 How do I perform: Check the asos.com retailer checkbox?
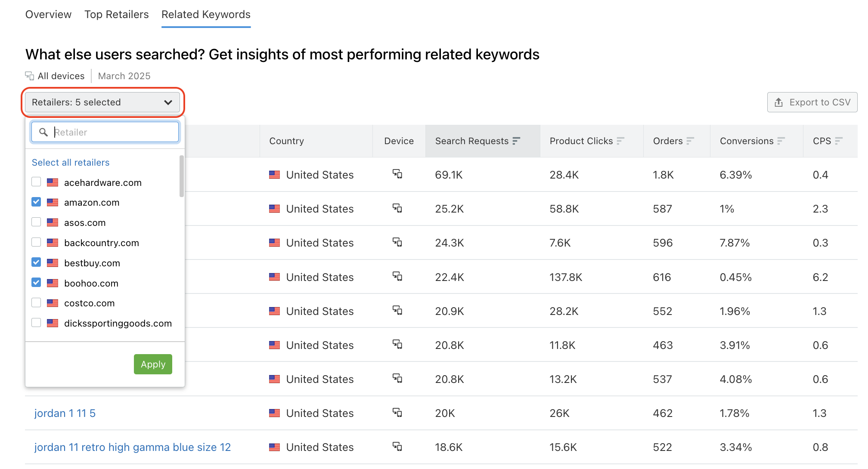coord(36,222)
